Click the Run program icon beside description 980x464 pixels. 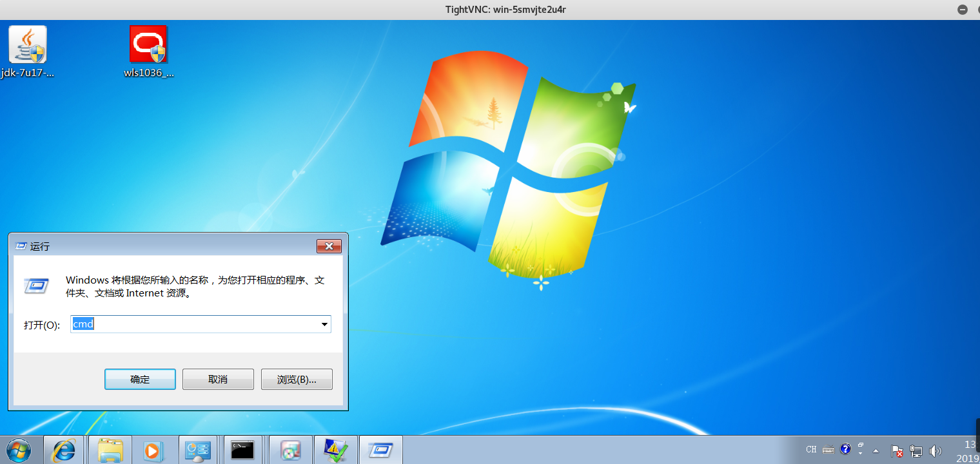37,285
